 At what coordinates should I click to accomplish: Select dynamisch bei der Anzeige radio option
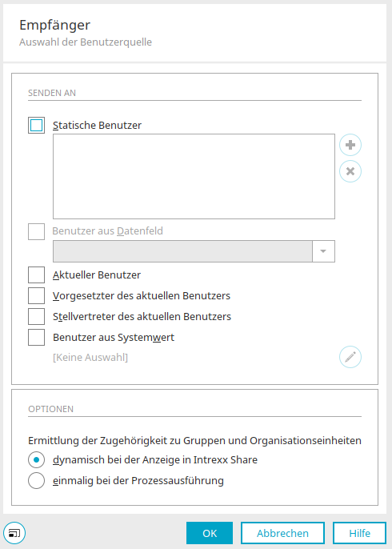pos(37,459)
